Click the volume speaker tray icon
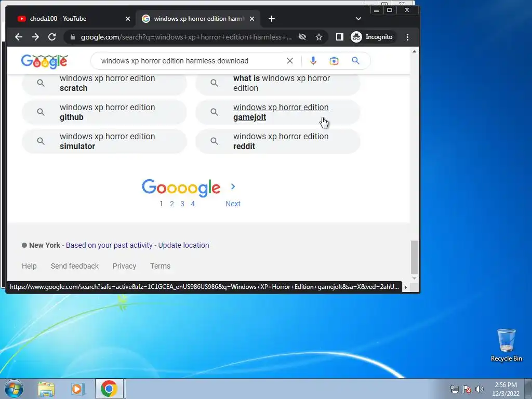This screenshot has height=399, width=532. [x=479, y=389]
